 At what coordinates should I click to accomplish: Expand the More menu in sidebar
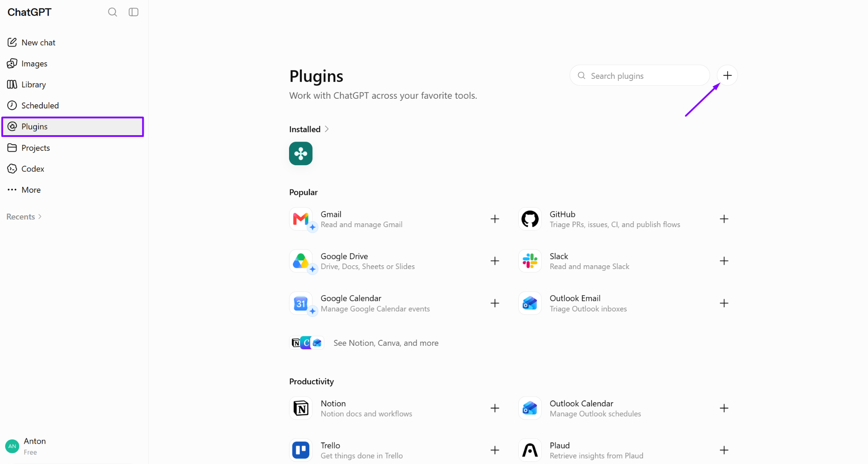(x=73, y=190)
